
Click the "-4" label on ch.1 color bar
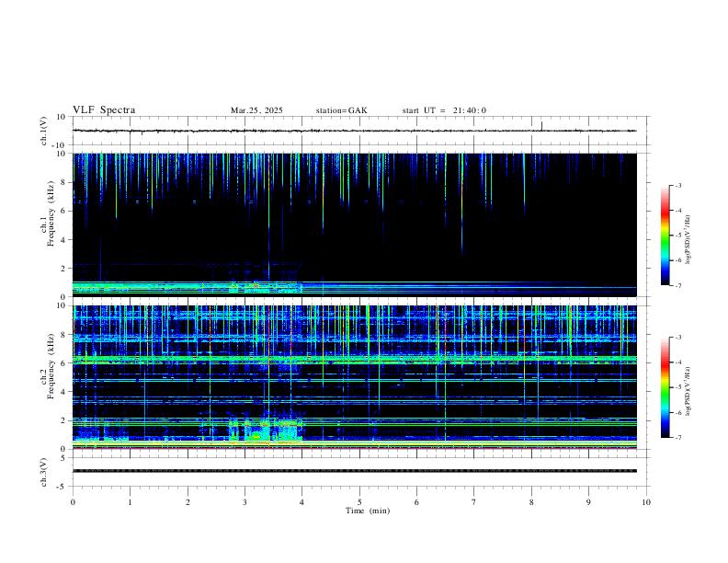(677, 211)
